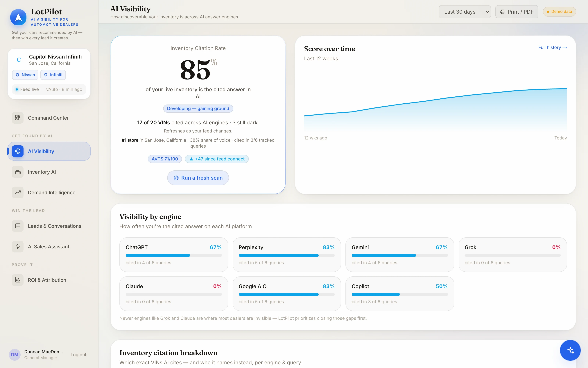The image size is (588, 368).
Task: Click the Visibility by engine heading
Action: [x=150, y=217]
